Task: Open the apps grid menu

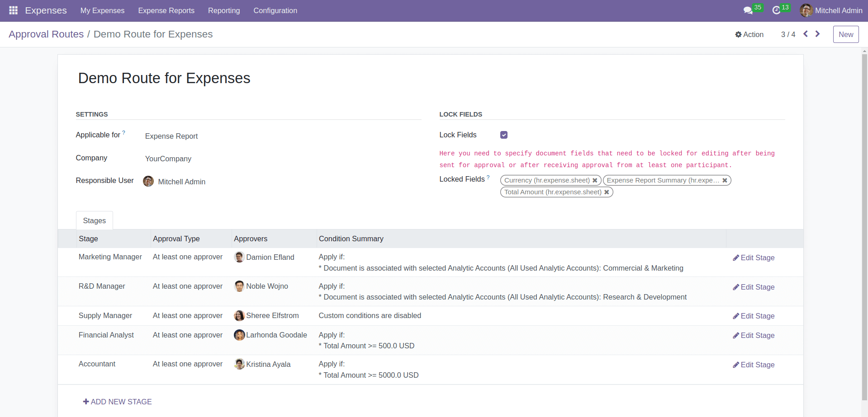Action: click(x=13, y=10)
